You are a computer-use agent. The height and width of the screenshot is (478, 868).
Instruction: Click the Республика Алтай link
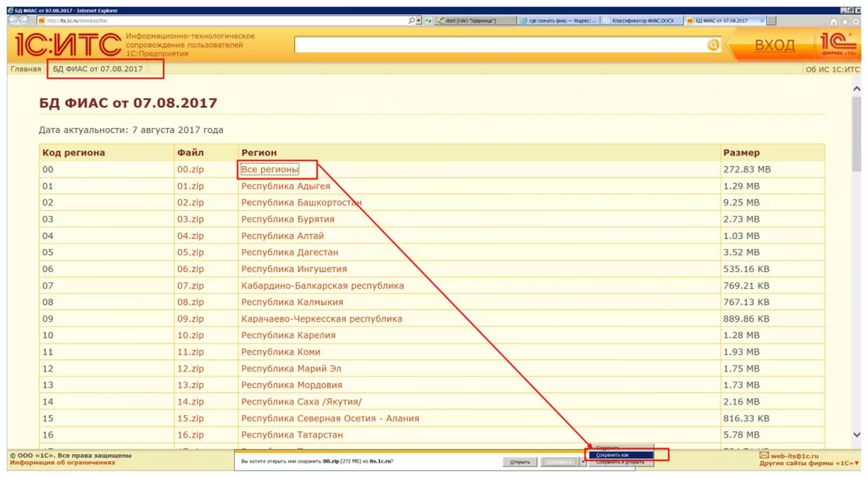click(282, 236)
